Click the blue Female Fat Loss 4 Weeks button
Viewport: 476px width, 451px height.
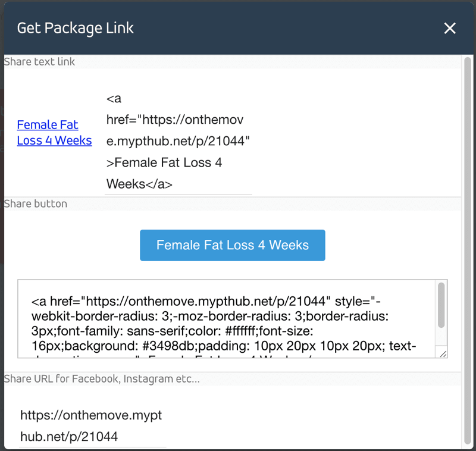233,245
